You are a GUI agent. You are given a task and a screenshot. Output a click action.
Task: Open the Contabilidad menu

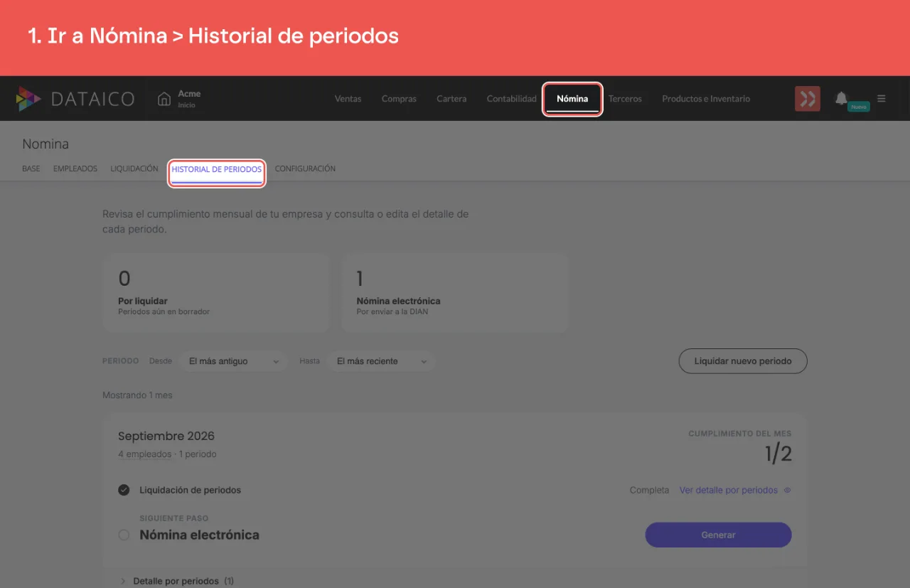512,99
